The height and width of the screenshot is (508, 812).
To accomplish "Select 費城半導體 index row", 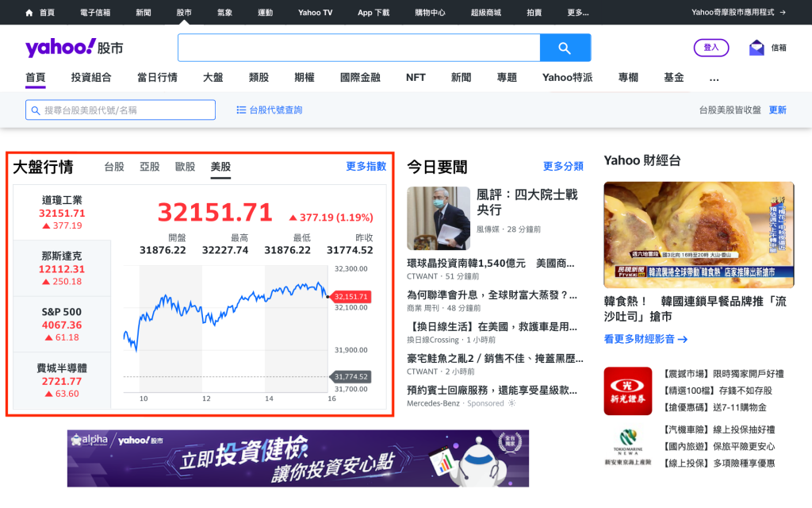I will (x=62, y=380).
